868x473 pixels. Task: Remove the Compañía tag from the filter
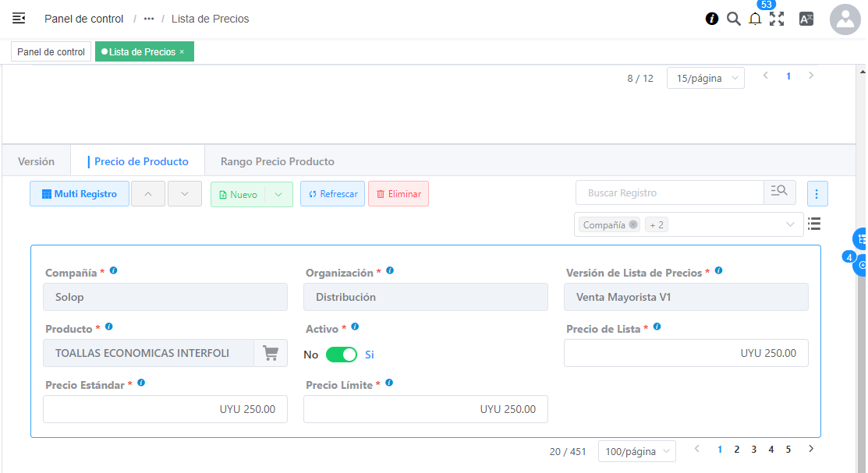[x=633, y=224]
